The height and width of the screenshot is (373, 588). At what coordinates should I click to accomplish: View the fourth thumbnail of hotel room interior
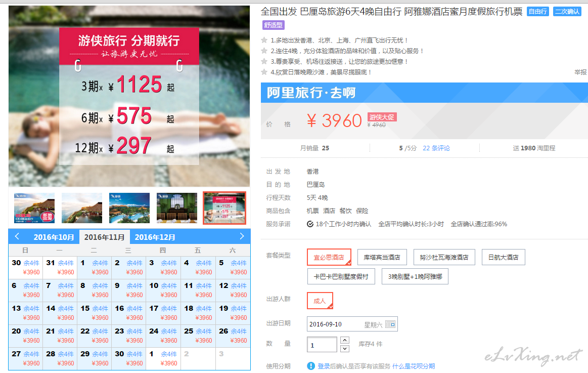tap(177, 208)
